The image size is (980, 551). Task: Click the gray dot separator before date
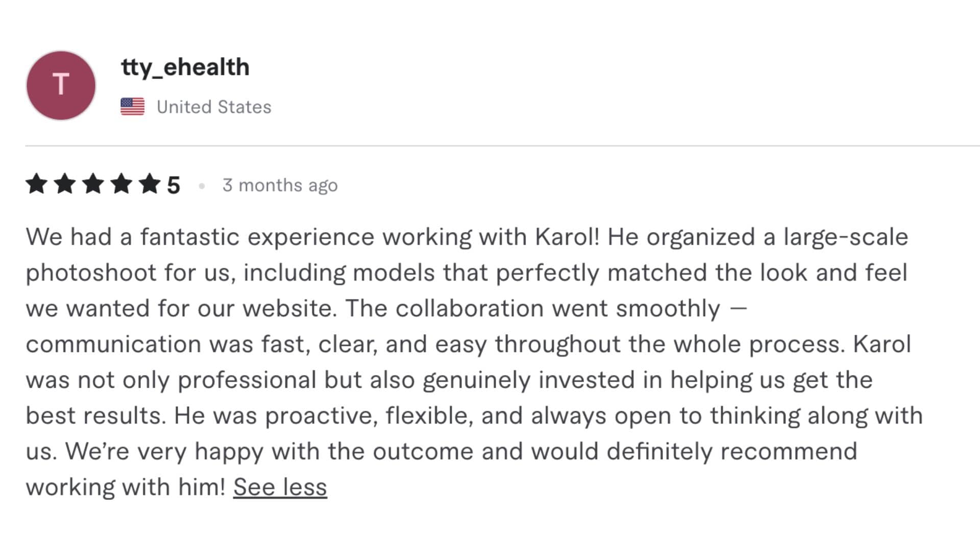coord(202,186)
